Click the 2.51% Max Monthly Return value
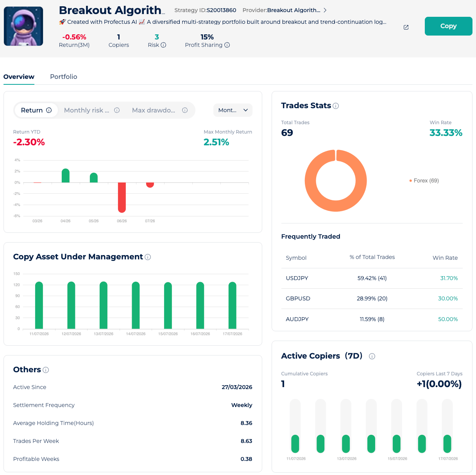This screenshot has height=475, width=476. [x=216, y=142]
